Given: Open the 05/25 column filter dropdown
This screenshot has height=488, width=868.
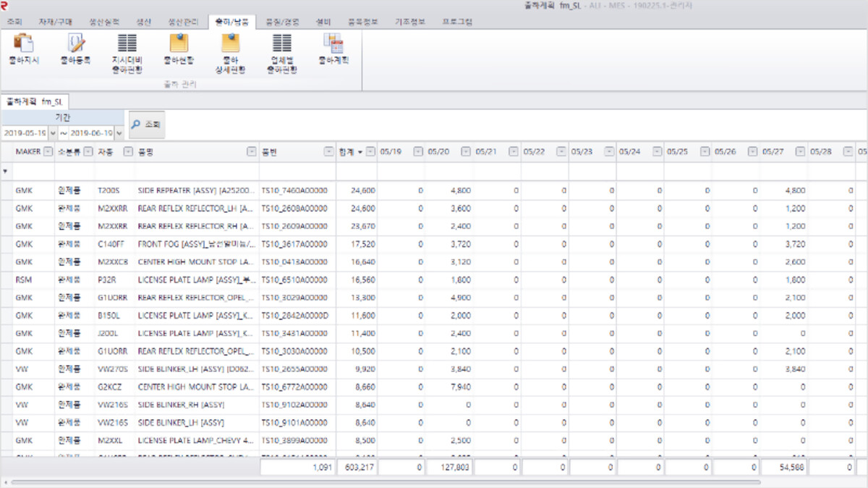Looking at the screenshot, I should [704, 151].
